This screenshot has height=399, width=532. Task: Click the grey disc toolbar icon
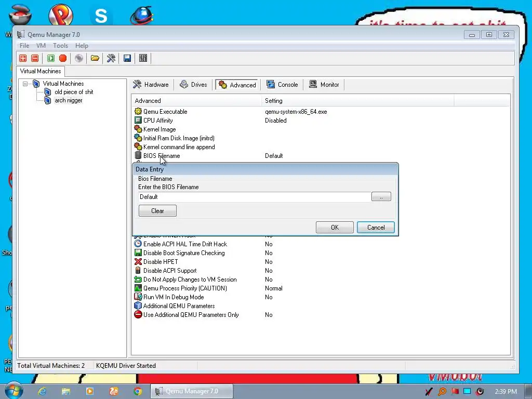[x=79, y=58]
